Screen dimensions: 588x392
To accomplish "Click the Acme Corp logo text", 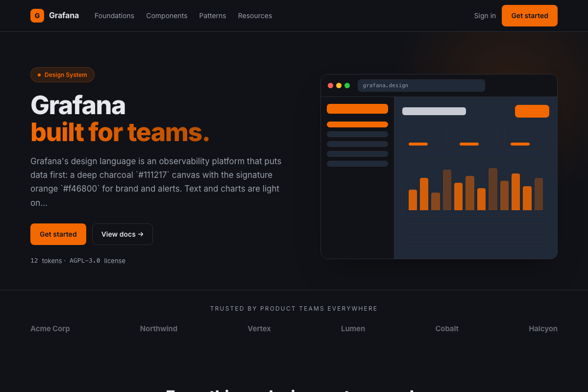I will tap(50, 329).
